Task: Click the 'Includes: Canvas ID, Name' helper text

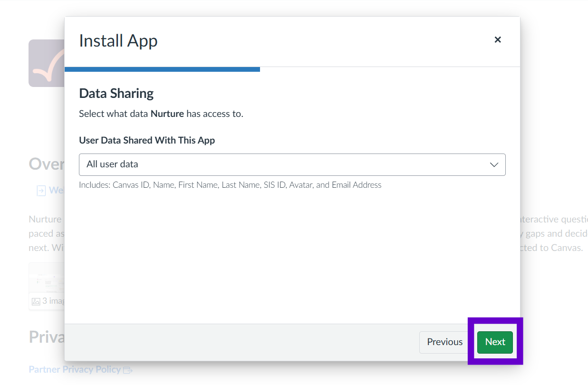Action: point(230,185)
